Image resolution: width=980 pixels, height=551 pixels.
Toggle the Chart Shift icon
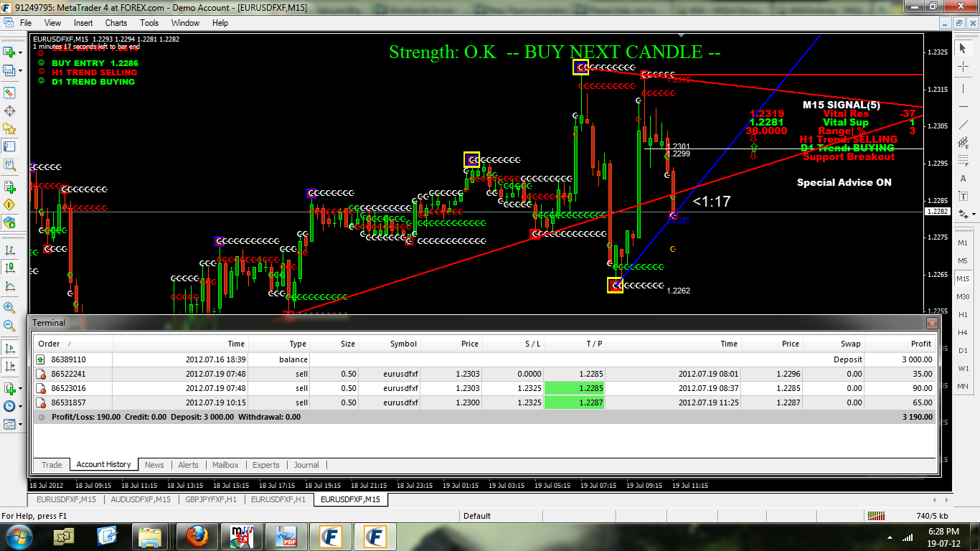pyautogui.click(x=9, y=366)
